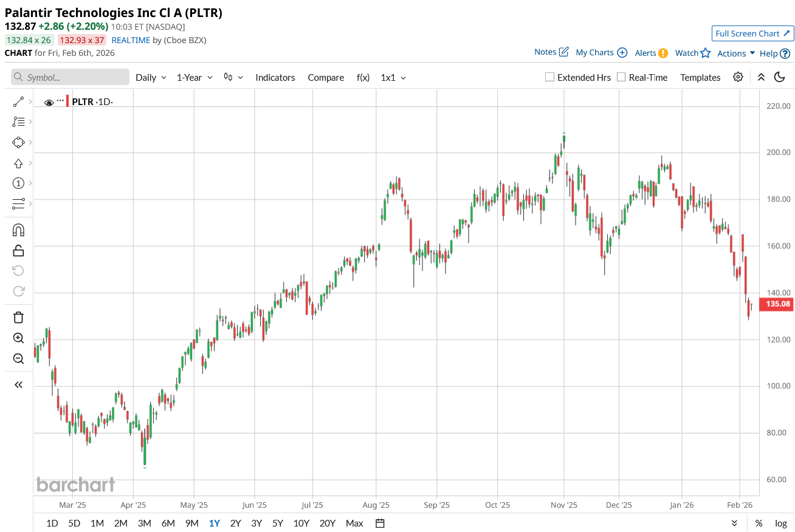Open the Daily frequency dropdown
The height and width of the screenshot is (532, 795).
point(151,78)
